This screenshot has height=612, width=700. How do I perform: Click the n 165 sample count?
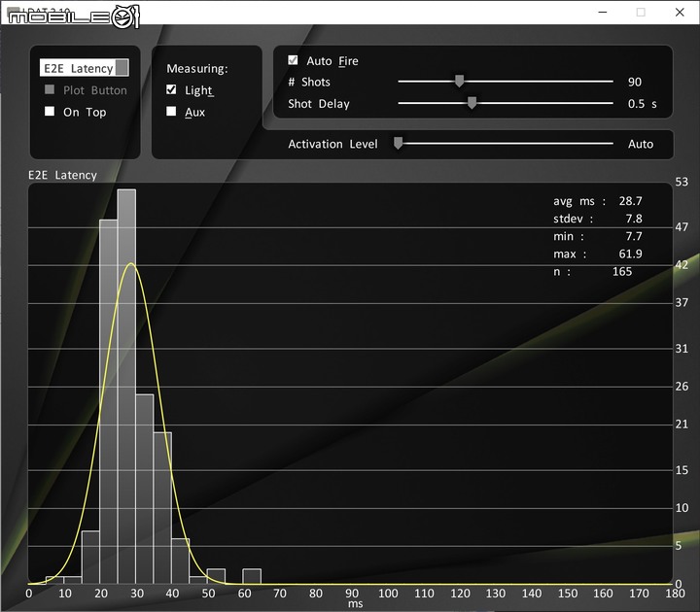tap(593, 272)
